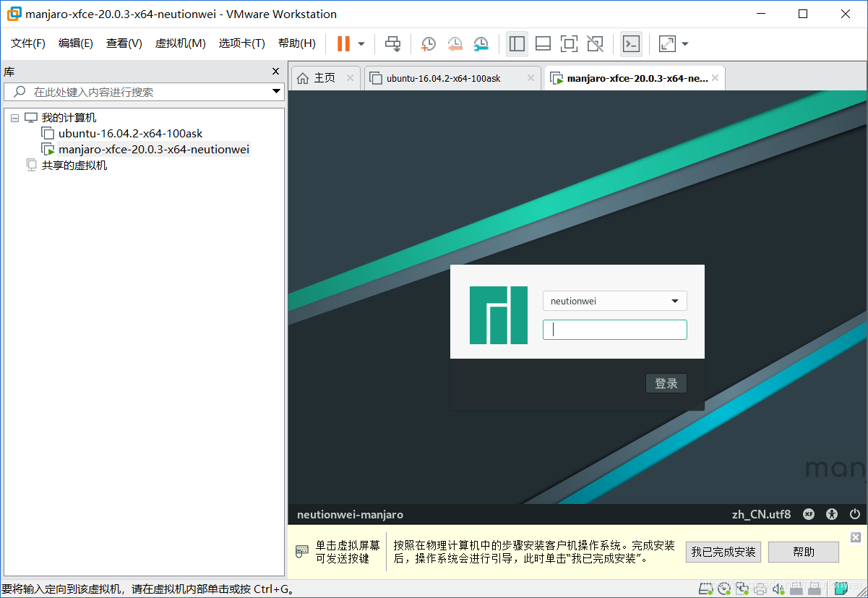This screenshot has width=868, height=598.
Task: Close the ubuntu-16.04.2-x64-100ask tab
Action: [x=530, y=78]
